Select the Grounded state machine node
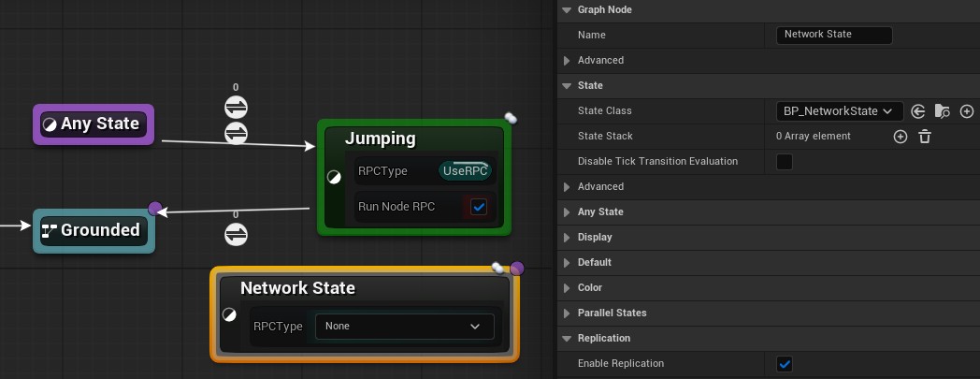 [94, 230]
